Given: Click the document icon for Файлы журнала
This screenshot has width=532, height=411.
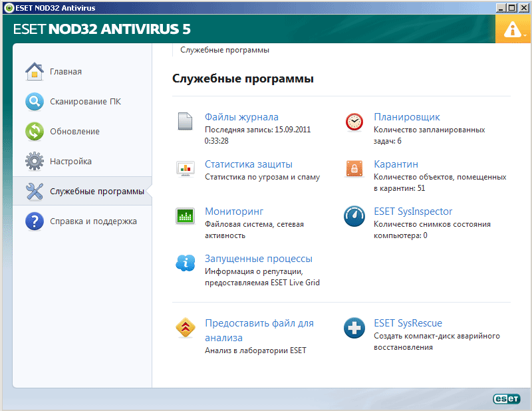Looking at the screenshot, I should pyautogui.click(x=186, y=121).
